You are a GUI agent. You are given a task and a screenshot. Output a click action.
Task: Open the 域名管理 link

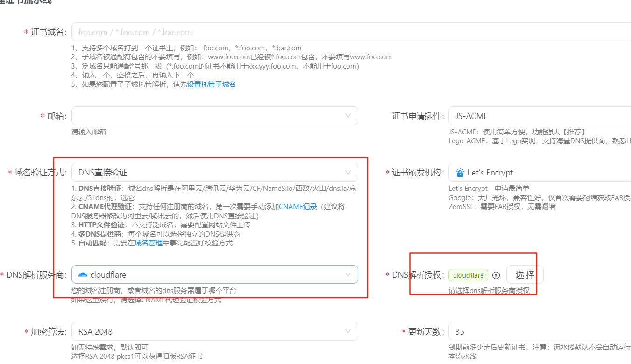[x=148, y=243]
